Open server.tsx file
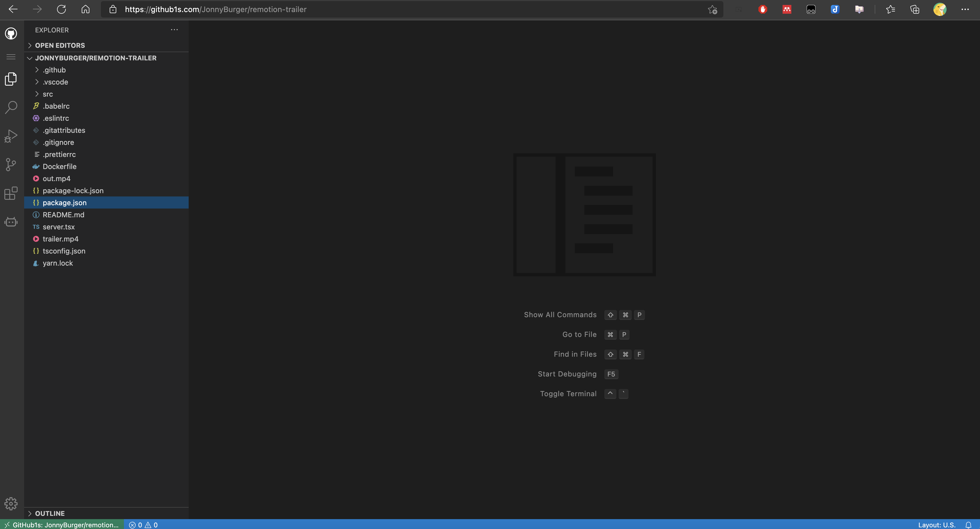This screenshot has width=980, height=529. tap(106, 227)
